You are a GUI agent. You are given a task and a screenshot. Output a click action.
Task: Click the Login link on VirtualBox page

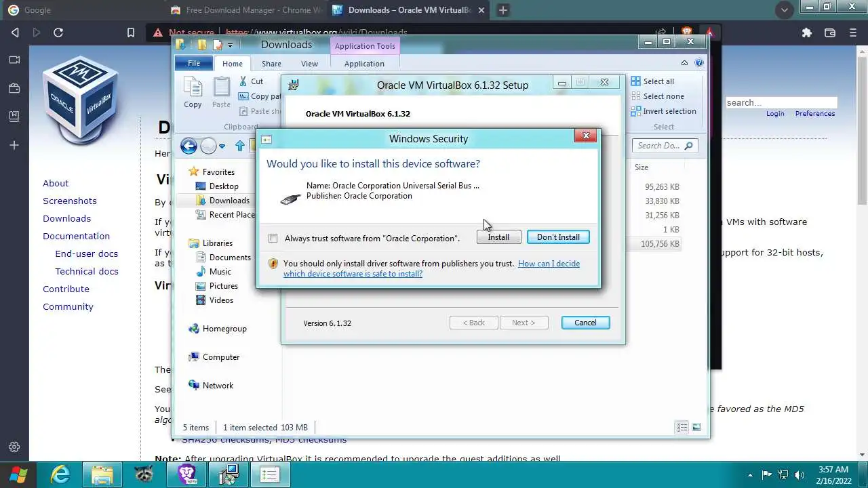pos(775,114)
